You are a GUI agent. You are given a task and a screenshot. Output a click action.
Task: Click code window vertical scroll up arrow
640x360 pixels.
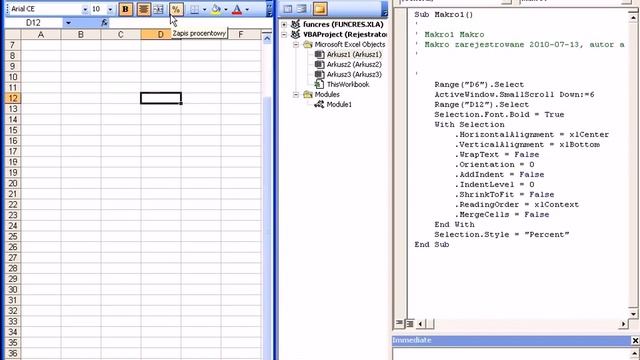[633, 17]
